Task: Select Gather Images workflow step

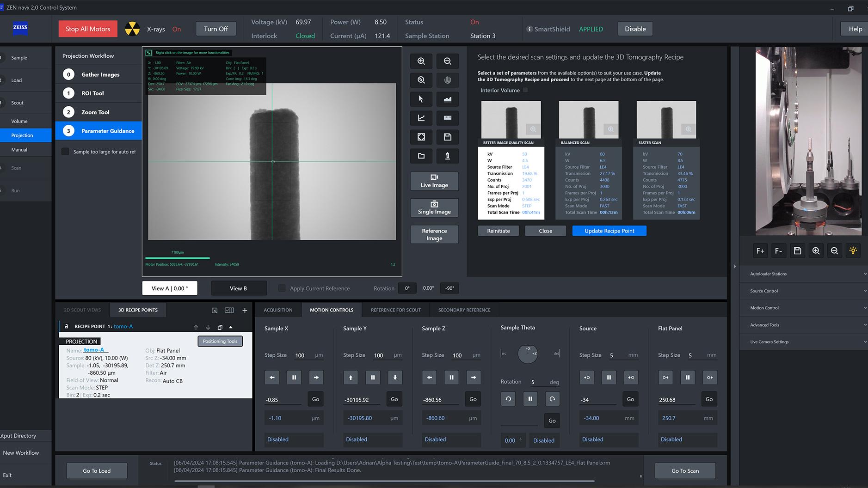Action: (x=98, y=74)
